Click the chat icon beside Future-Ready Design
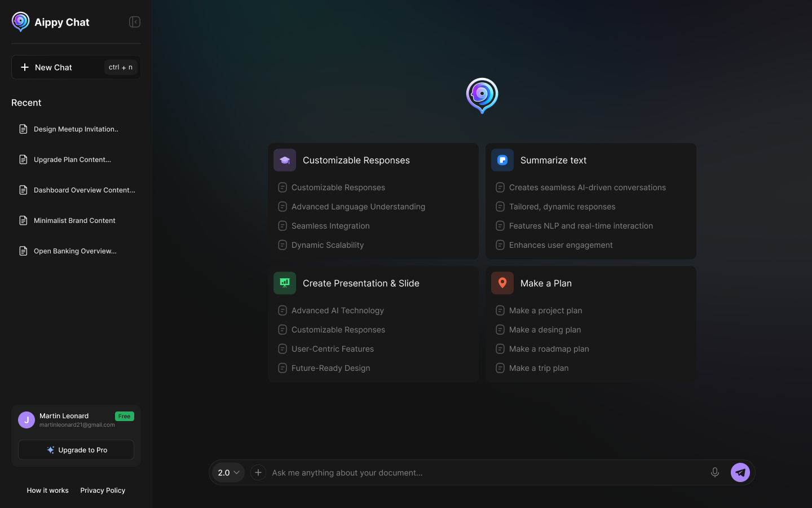The width and height of the screenshot is (812, 508). (283, 368)
